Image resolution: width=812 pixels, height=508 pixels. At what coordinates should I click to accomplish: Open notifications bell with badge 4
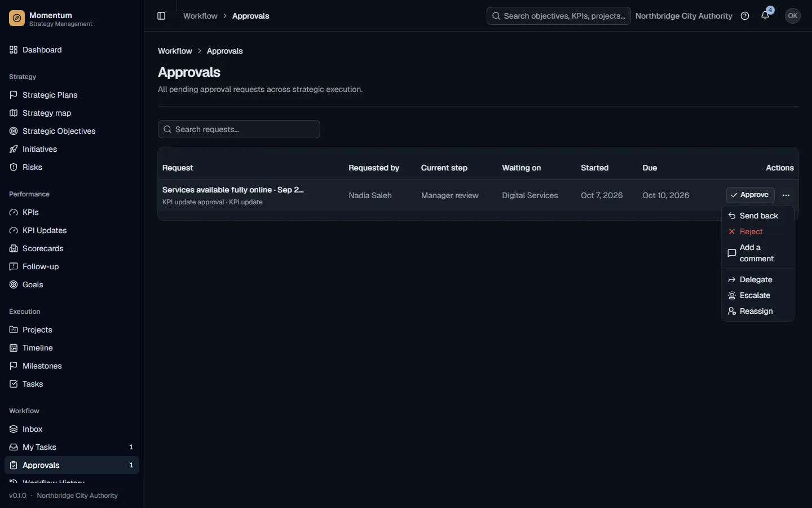pyautogui.click(x=765, y=16)
